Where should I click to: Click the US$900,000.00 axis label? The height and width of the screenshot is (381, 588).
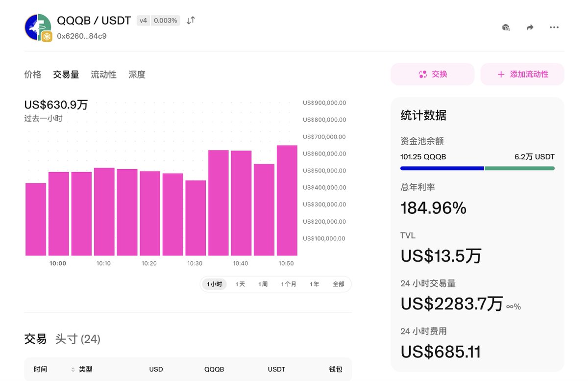[x=324, y=103]
